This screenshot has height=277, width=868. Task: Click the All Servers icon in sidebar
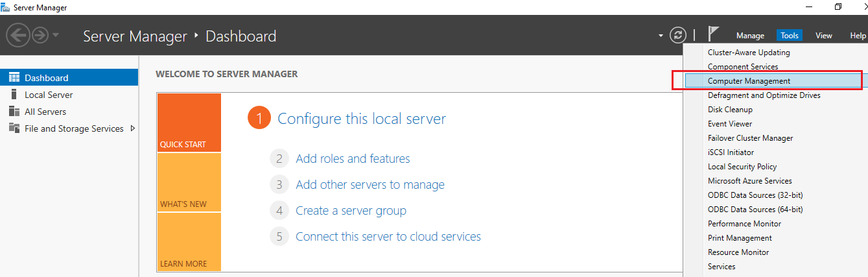click(14, 112)
